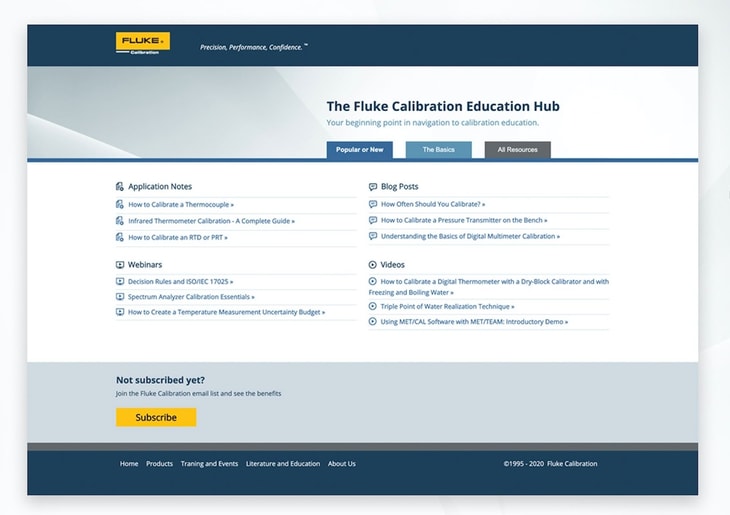Click the play icon beside MET/CAL Software Introductory Demo
Viewport: 730px width, 515px height.
pyautogui.click(x=372, y=321)
